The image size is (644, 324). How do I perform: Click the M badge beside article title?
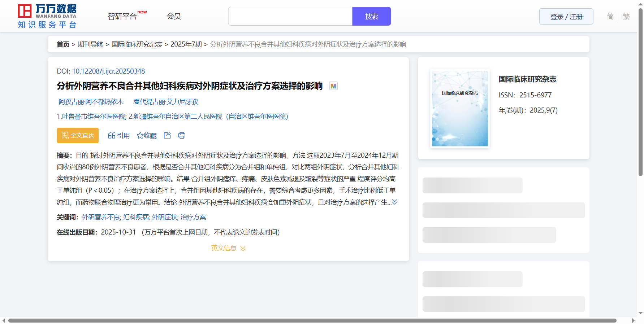[x=333, y=86]
